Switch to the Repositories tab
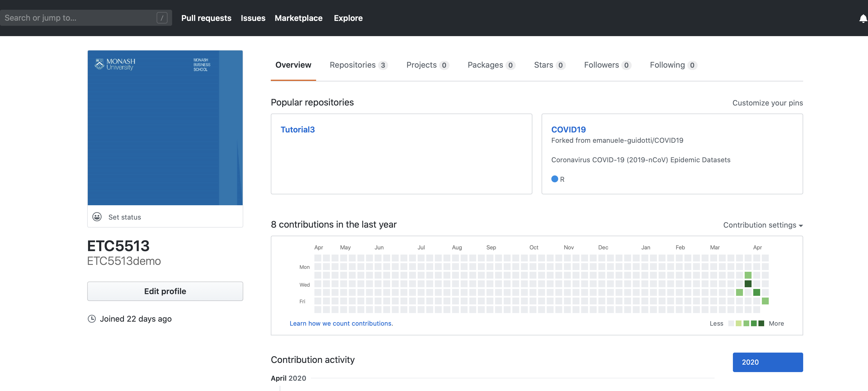868x391 pixels. [358, 65]
